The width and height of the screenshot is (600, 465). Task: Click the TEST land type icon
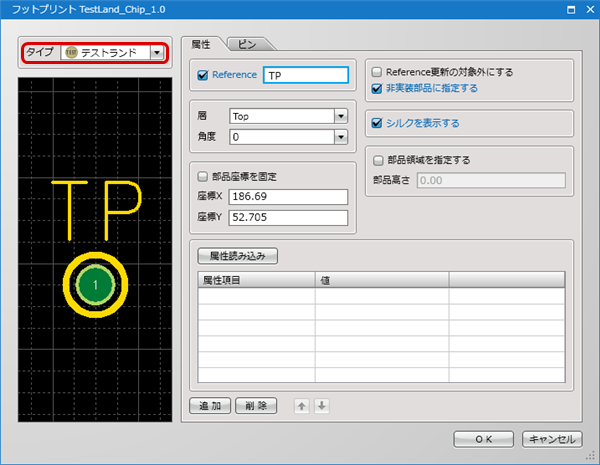71,52
